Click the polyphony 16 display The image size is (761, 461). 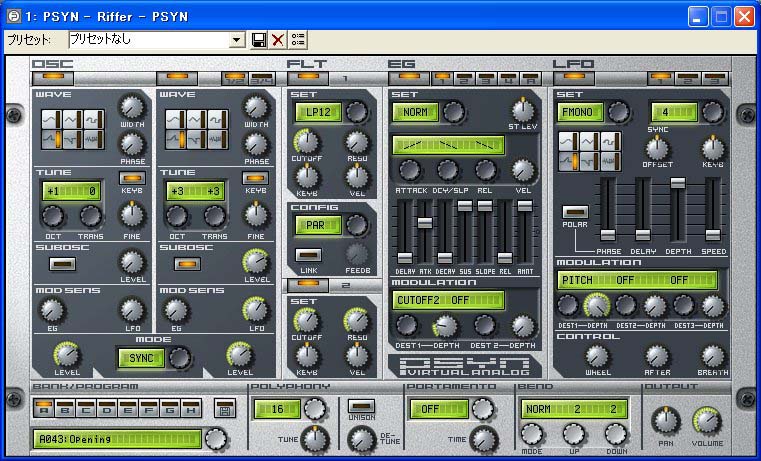coord(277,409)
